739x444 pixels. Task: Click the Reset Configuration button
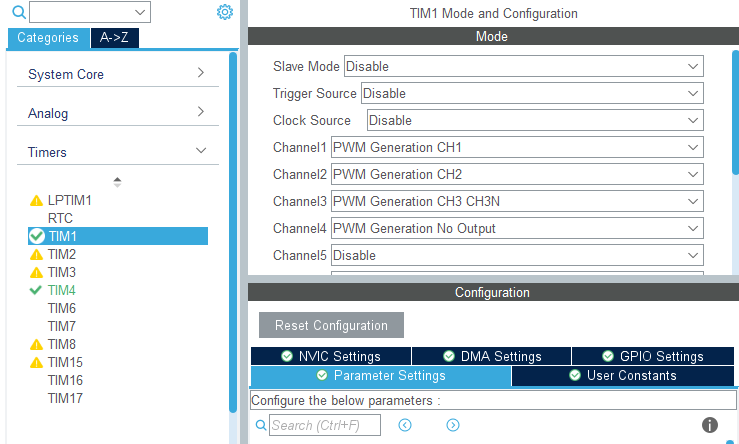331,325
